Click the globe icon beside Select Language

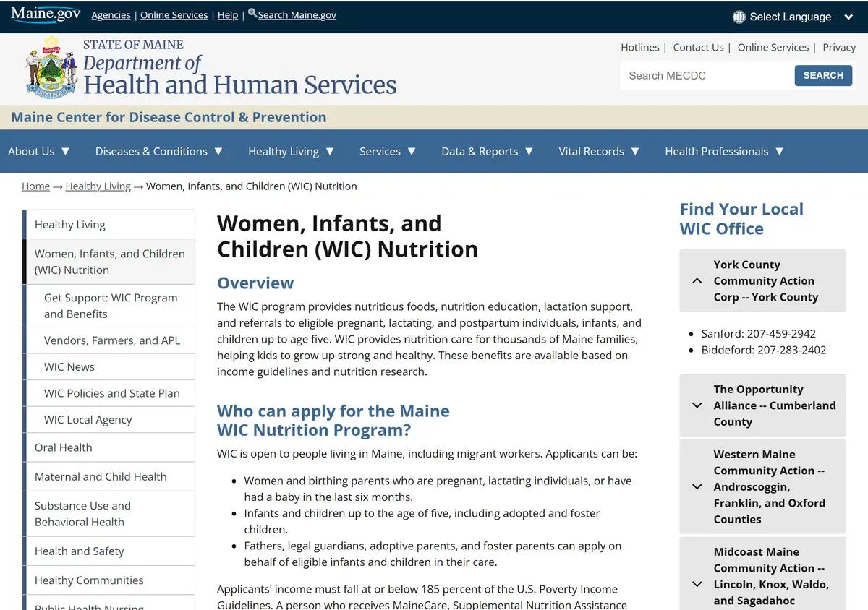coord(739,17)
